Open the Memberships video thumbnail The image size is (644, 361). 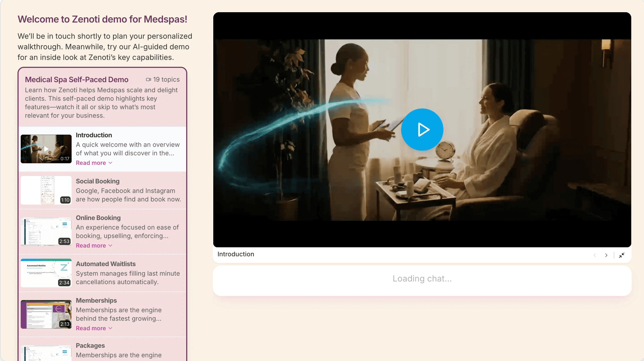tap(46, 314)
